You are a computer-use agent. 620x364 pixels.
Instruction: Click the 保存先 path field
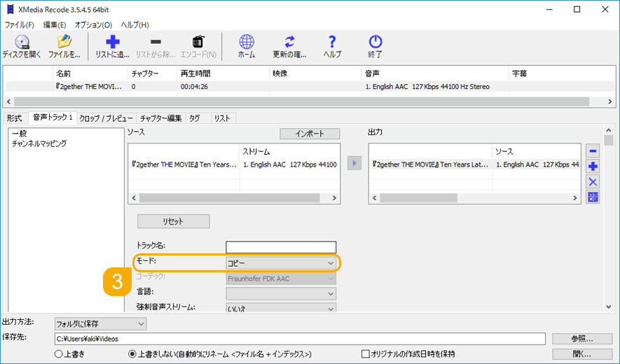point(300,339)
